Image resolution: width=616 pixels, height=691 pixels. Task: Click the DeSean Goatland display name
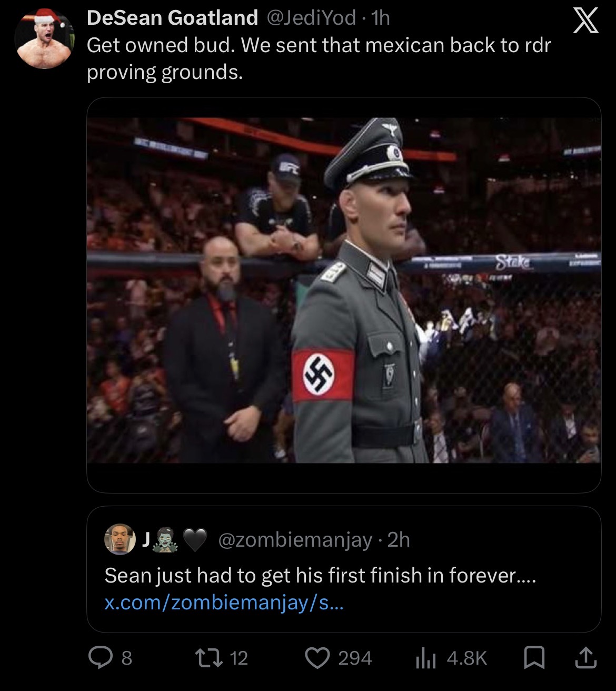pos(172,18)
